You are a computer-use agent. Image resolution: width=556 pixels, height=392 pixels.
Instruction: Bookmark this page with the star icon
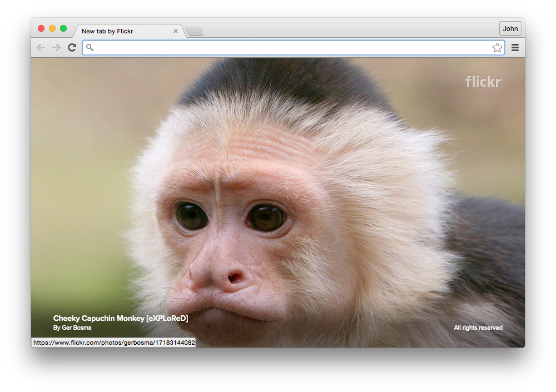(x=497, y=47)
